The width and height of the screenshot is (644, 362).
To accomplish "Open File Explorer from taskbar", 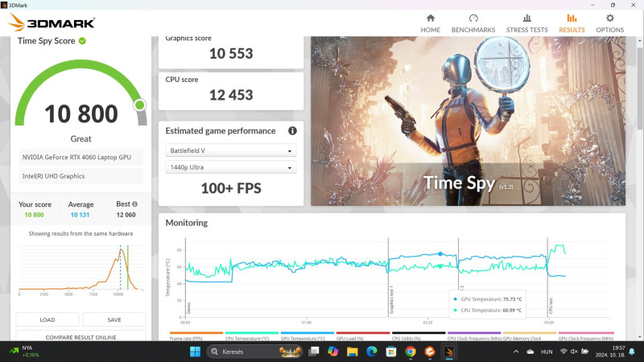I will tap(352, 352).
